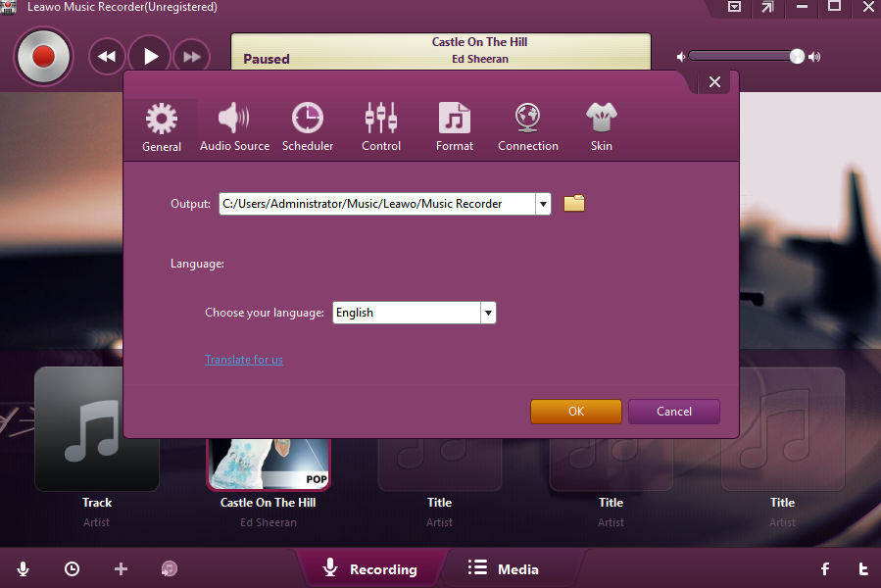Click the music disc icon in the bottom bar
The image size is (881, 588).
point(170,568)
